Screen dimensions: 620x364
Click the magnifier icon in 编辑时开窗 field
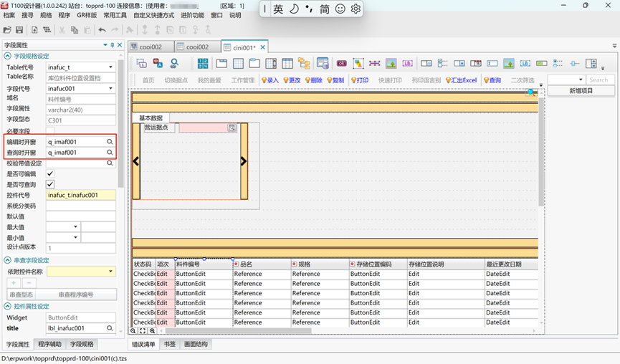click(x=110, y=141)
